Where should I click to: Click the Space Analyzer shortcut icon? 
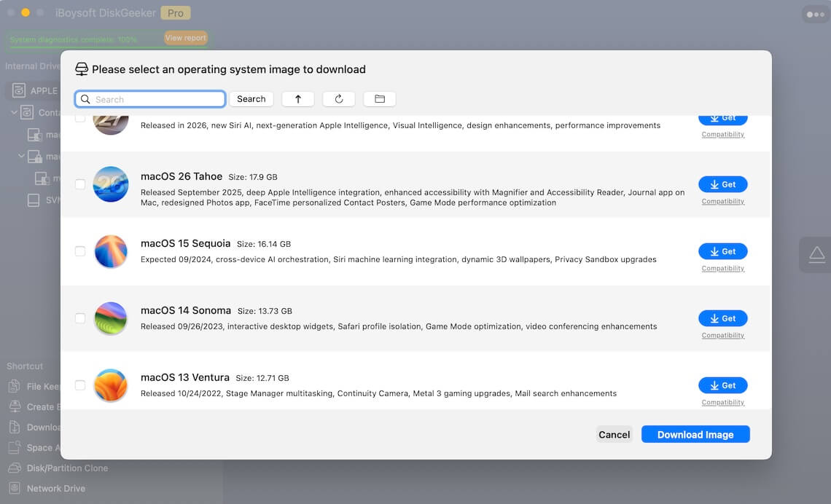15,447
